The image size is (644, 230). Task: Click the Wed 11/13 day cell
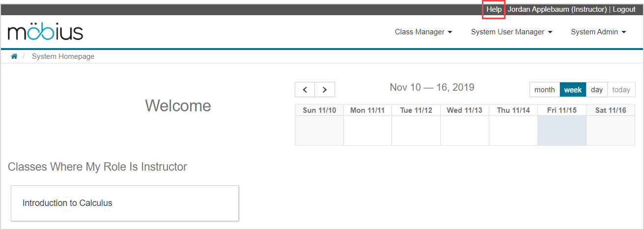click(464, 130)
